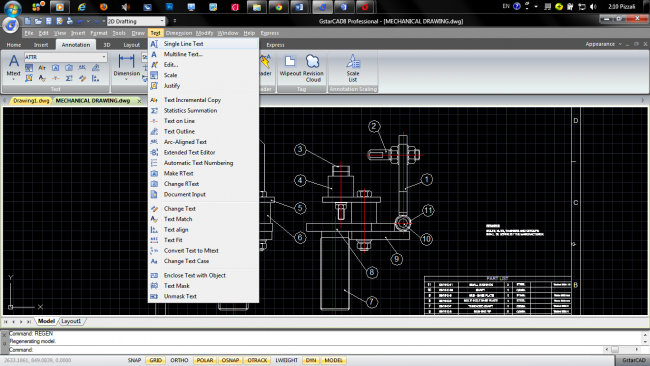
Task: Click the Text Match icon
Action: [x=154, y=219]
